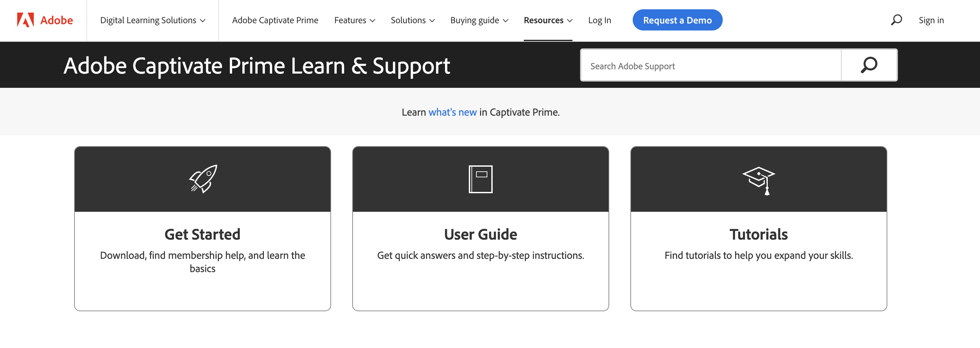The width and height of the screenshot is (980, 348).
Task: Click the Adobe Captivate Prime Learn & Support heading
Action: point(257,66)
